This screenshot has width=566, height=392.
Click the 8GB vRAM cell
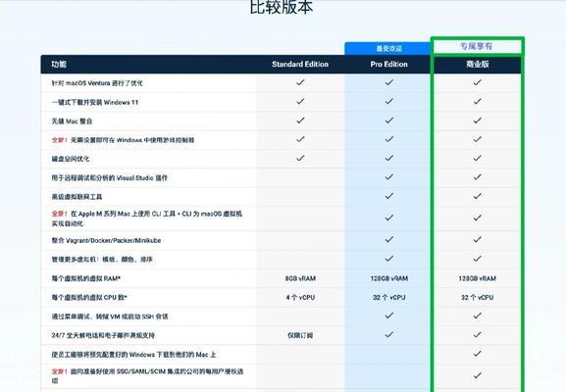[x=300, y=278]
